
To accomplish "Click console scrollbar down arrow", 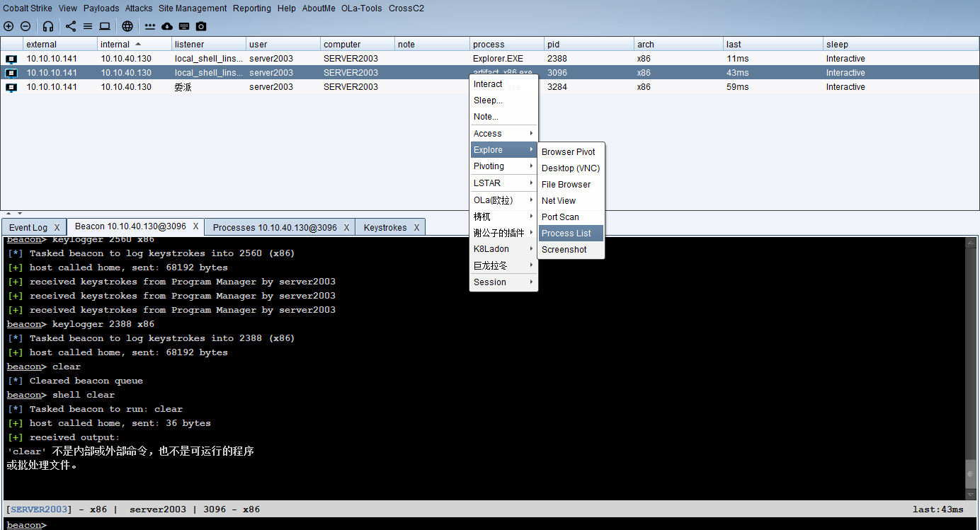I will pos(971,494).
